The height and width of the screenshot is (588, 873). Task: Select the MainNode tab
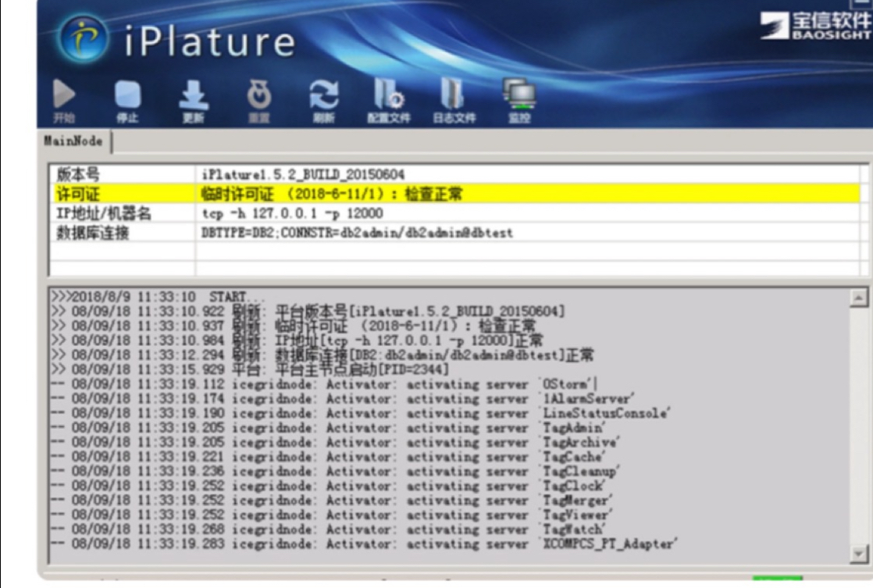tap(74, 141)
